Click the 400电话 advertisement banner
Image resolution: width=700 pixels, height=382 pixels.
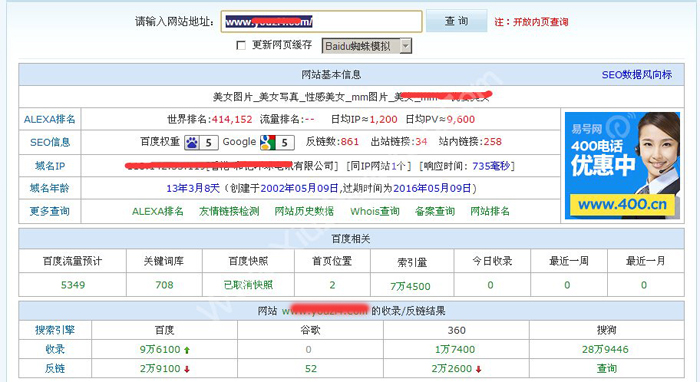point(622,166)
